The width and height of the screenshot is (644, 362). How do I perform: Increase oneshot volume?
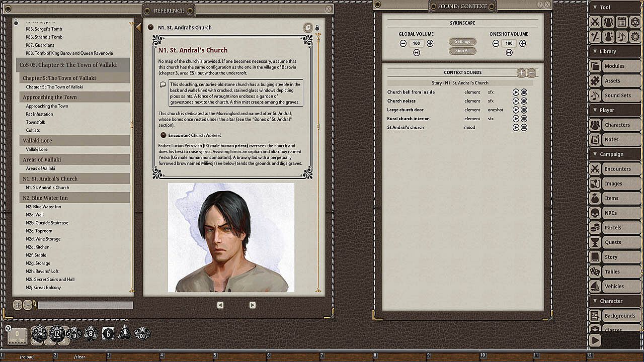click(x=523, y=43)
